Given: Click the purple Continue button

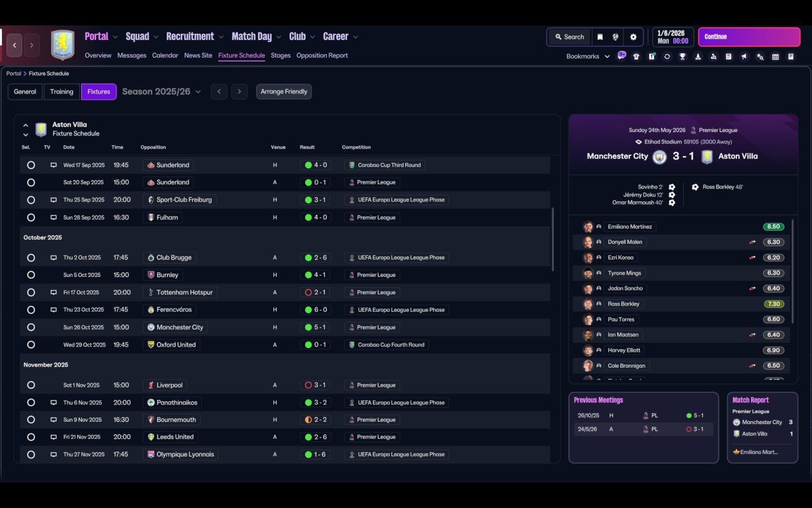Looking at the screenshot, I should 749,37.
